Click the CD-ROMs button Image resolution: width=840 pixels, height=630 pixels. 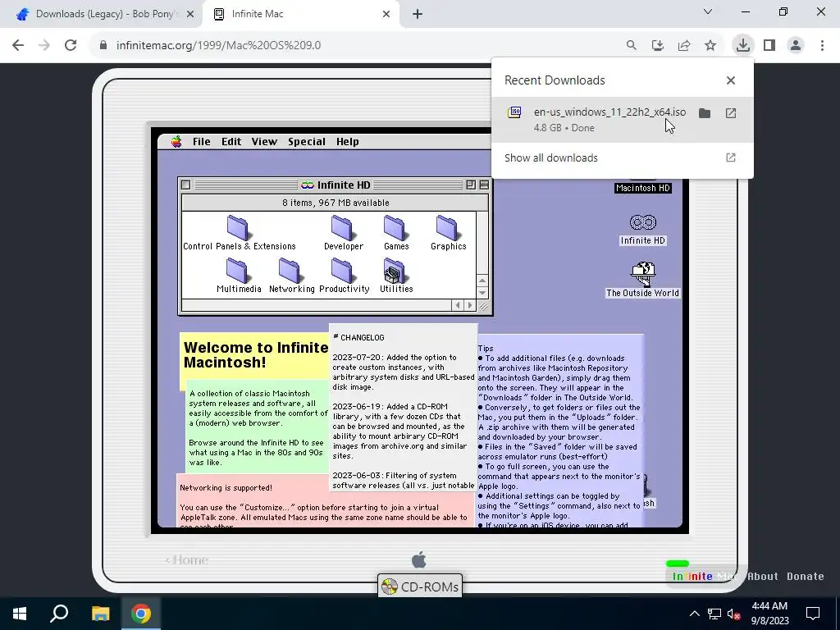pyautogui.click(x=420, y=587)
